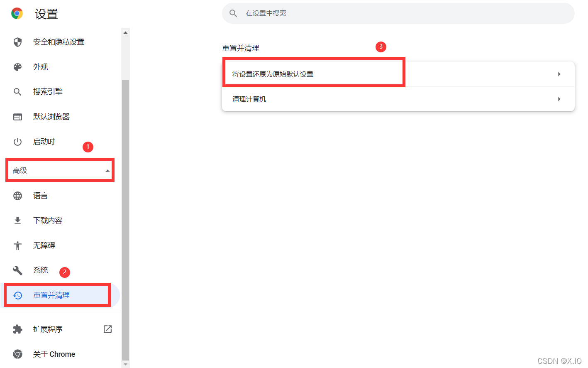Click the 设置 page title
This screenshot has height=368, width=588.
pos(46,14)
